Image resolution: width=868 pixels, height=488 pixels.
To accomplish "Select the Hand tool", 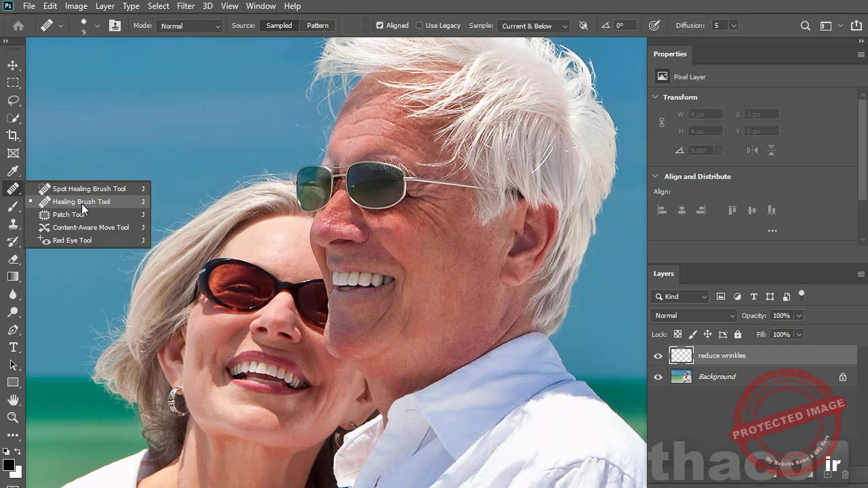I will click(13, 400).
